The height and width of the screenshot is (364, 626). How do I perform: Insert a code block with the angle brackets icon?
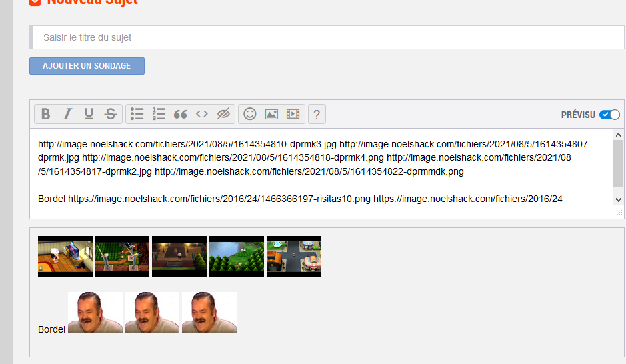202,114
